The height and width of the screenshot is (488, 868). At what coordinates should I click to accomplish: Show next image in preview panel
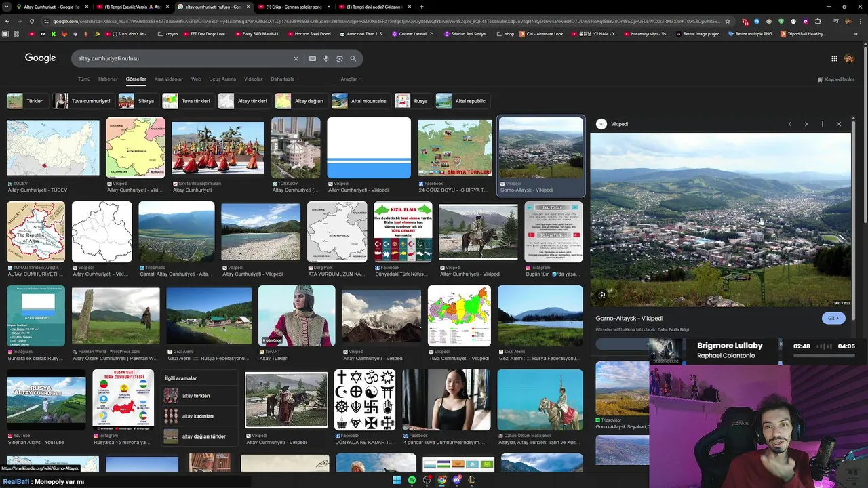[x=806, y=124]
